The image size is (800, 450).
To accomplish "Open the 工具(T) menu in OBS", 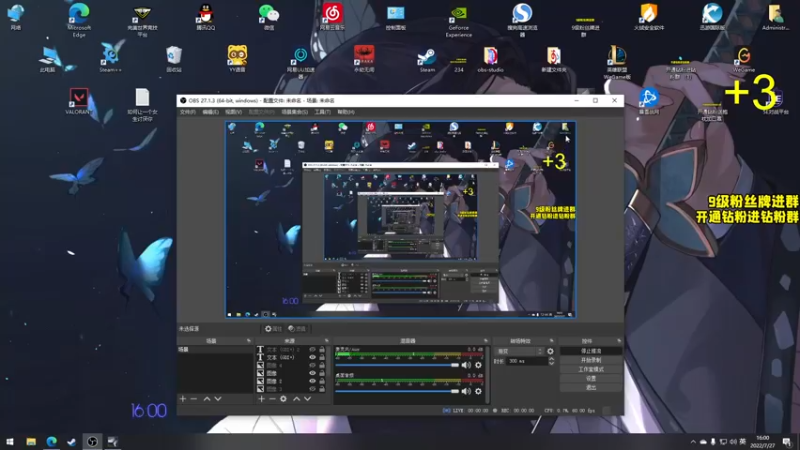I will 322,112.
